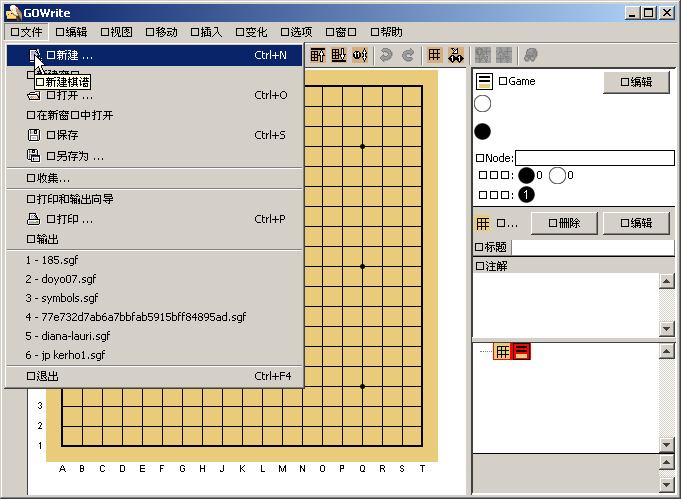Viewport: 681px width, 499px height.
Task: Open the 帮助 (Help) menu
Action: click(386, 32)
